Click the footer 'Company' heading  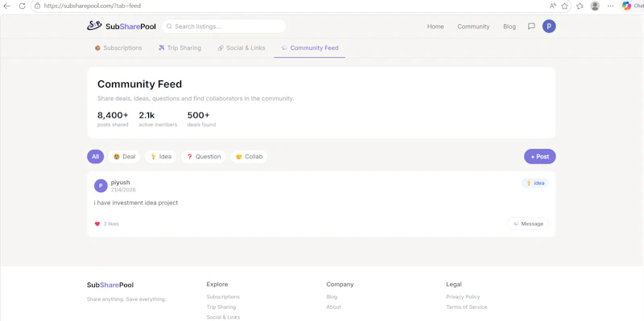340,284
